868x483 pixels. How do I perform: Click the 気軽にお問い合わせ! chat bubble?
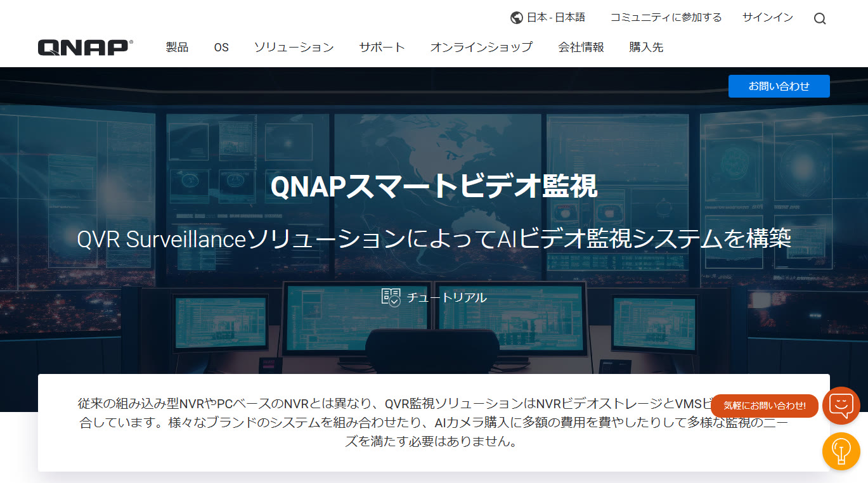[764, 406]
